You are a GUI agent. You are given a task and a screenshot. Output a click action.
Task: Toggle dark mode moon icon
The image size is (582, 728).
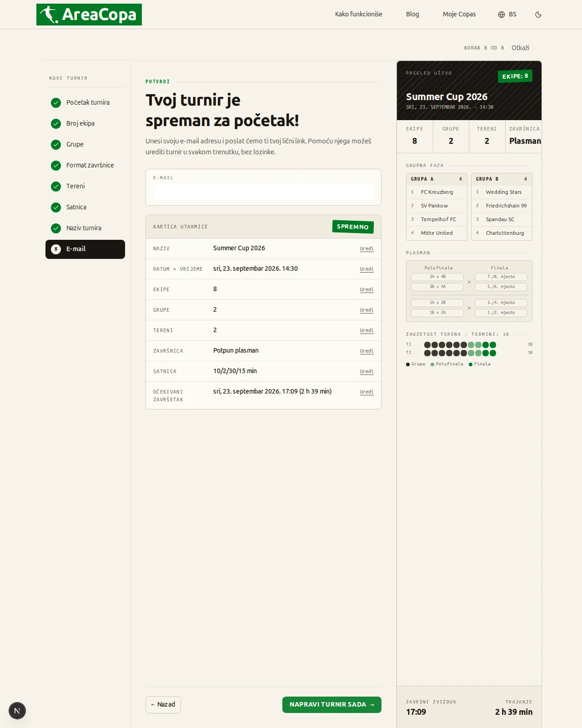point(538,15)
